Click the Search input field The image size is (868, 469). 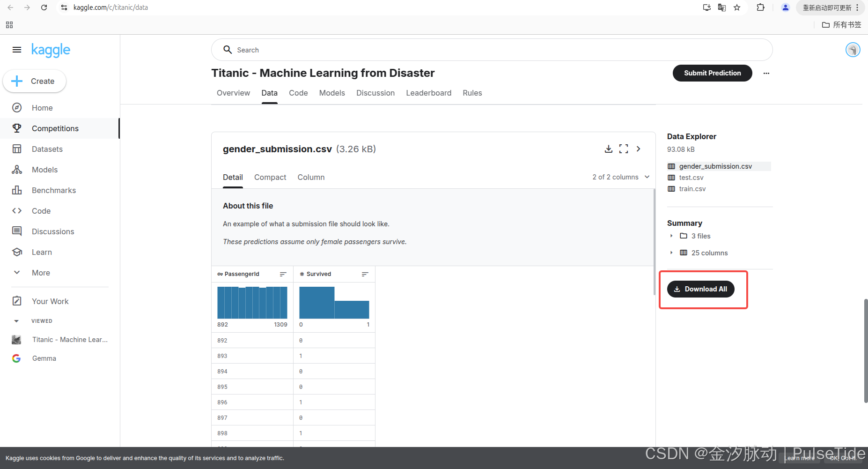492,50
